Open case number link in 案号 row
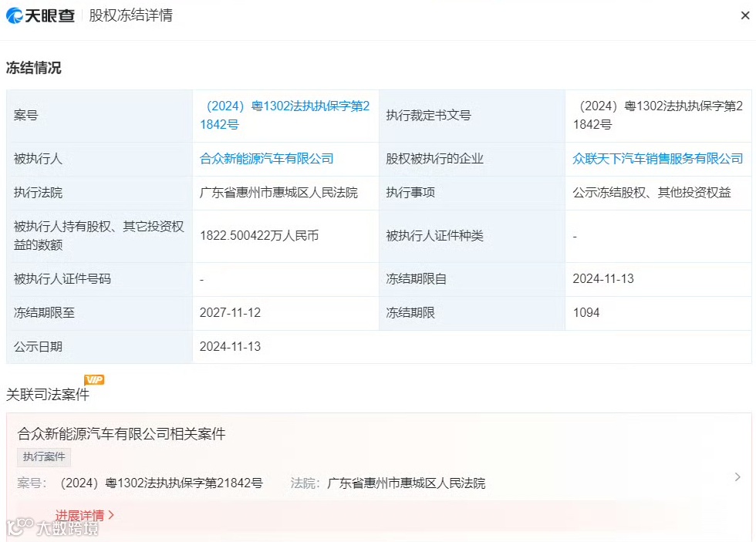756x542 pixels. (285, 115)
